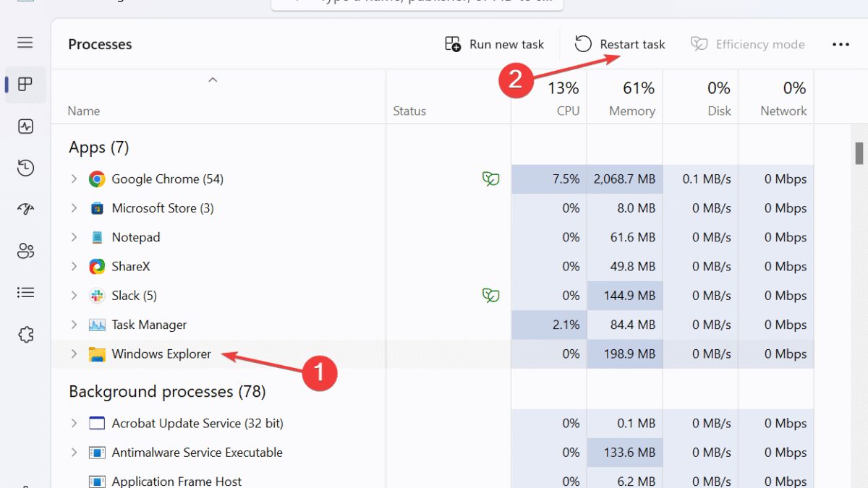Open Startup apps via sidebar icon
Viewport: 868px width, 488px height.
click(x=25, y=209)
